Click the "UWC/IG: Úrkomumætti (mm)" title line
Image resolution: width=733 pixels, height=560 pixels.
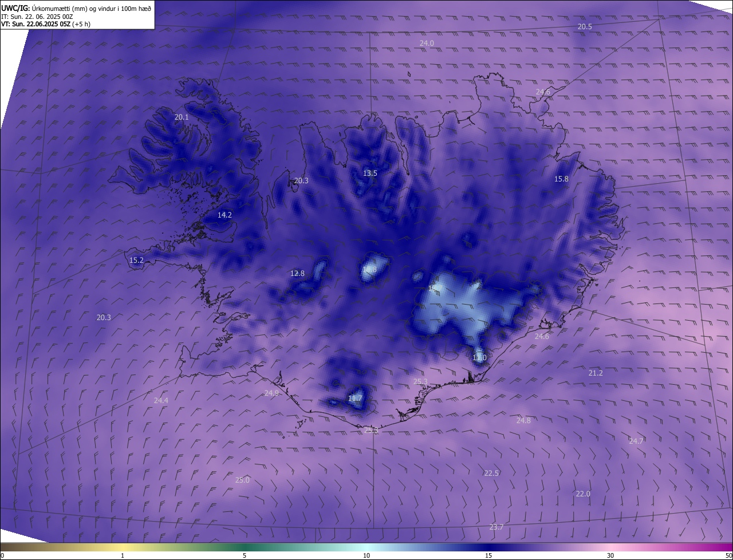[77, 8]
